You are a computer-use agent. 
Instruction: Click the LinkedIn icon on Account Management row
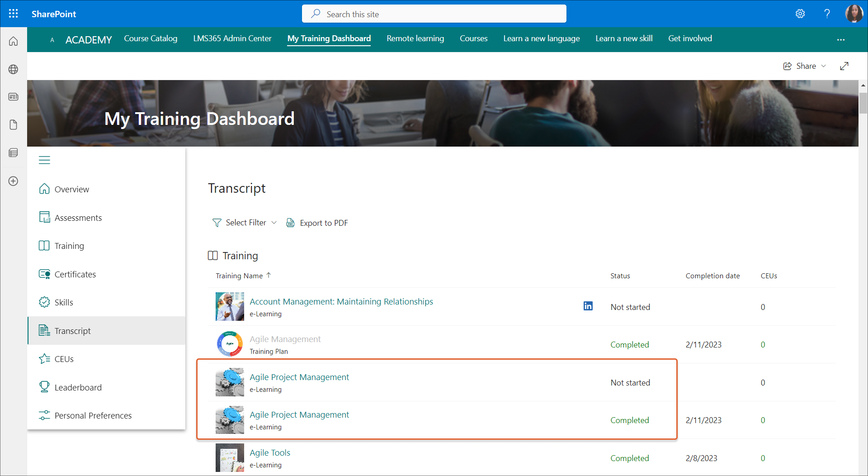588,306
